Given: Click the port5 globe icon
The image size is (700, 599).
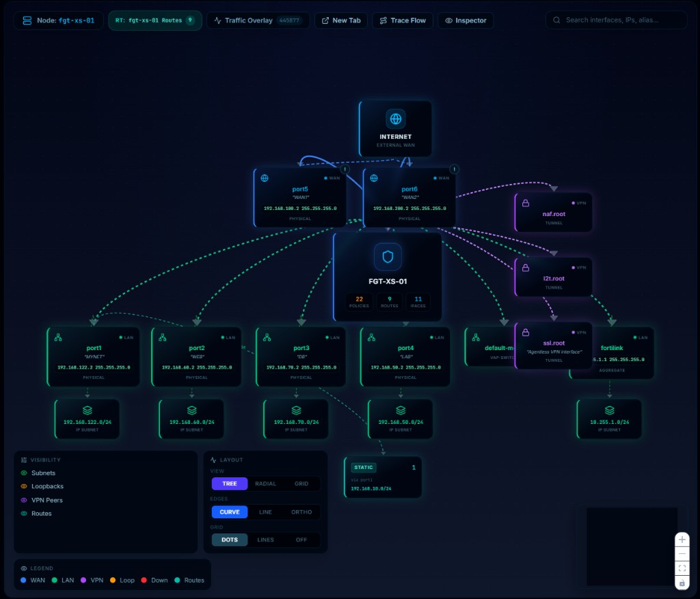Looking at the screenshot, I should click(x=265, y=178).
